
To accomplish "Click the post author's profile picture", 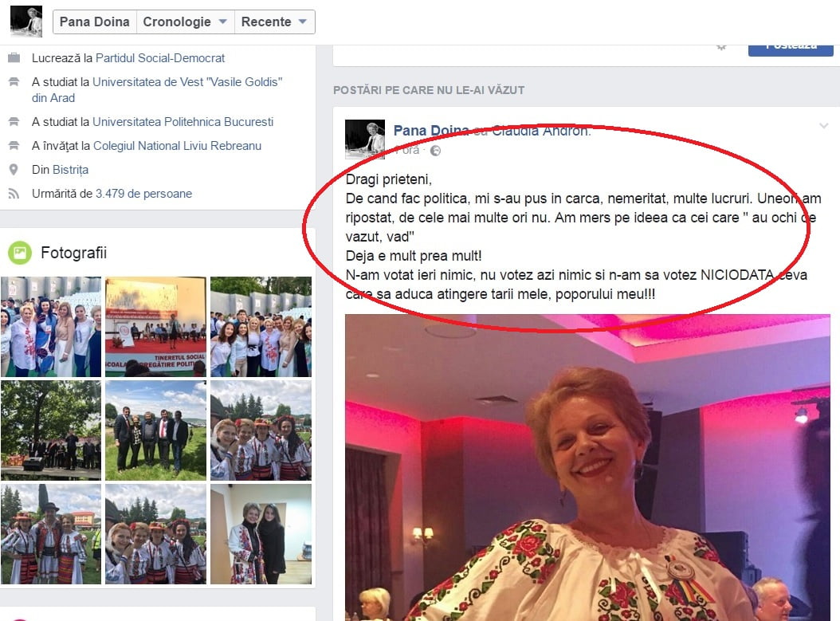I will tap(365, 140).
